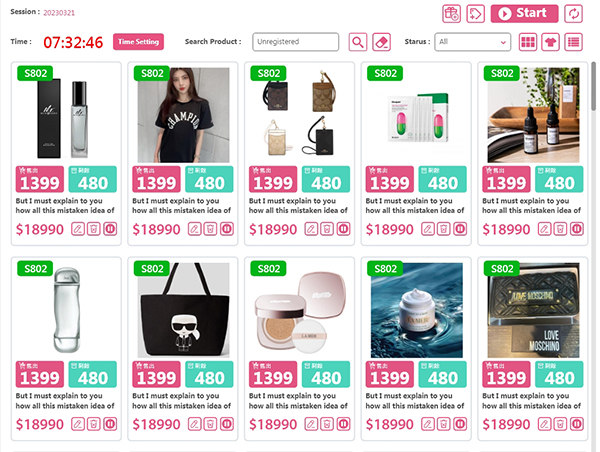600x452 pixels.
Task: Open the Status dropdown set to All
Action: click(473, 42)
